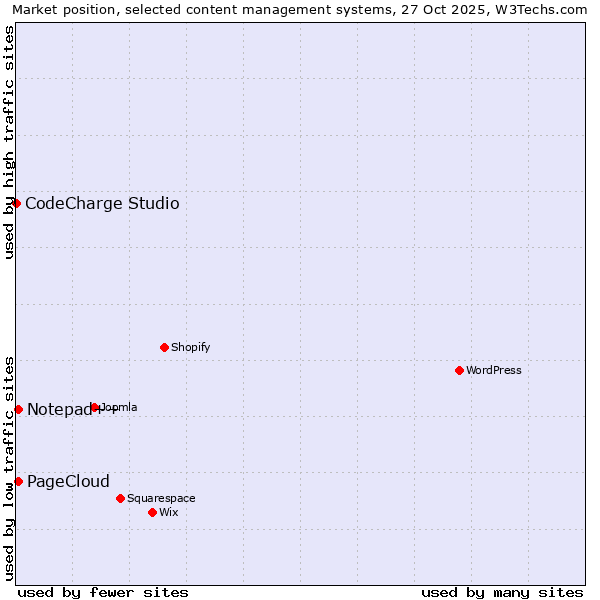Click the chart title mentioning W3Techs.com
This screenshot has width=600, height=600.
(x=300, y=10)
